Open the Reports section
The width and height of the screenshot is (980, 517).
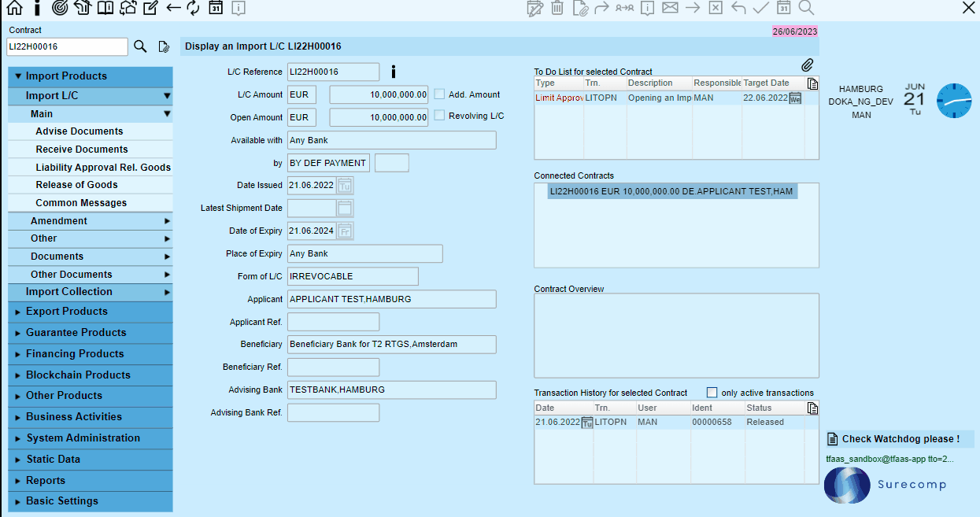[90, 481]
